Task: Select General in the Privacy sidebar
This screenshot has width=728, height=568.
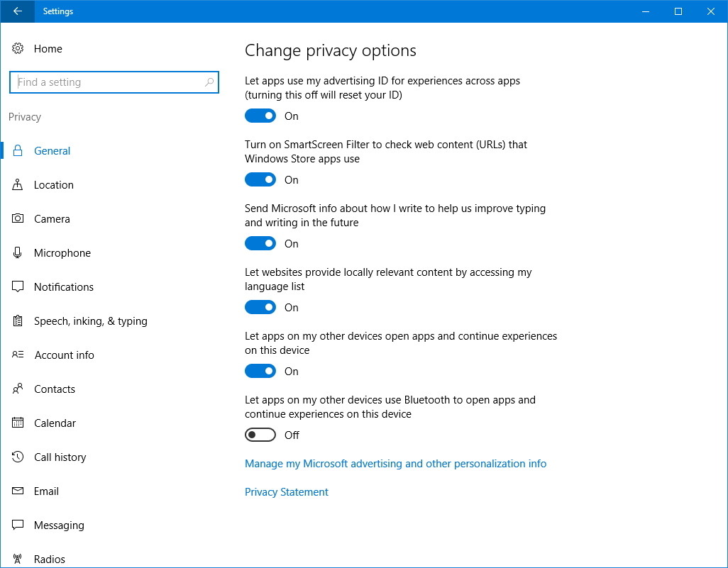Action: pos(52,150)
